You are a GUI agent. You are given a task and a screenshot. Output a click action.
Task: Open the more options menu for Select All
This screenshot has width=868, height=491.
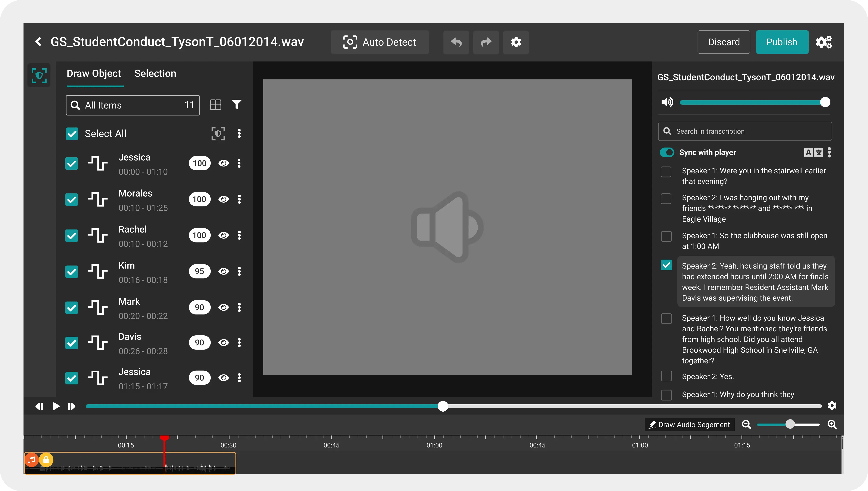click(x=239, y=134)
